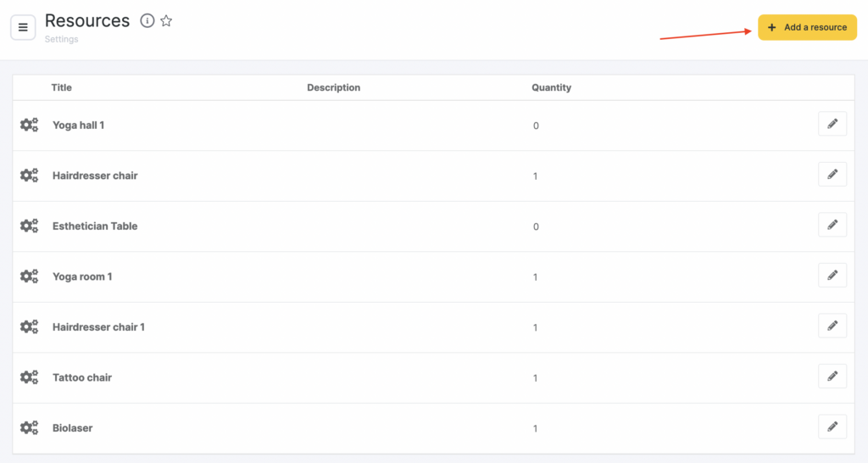The width and height of the screenshot is (868, 463).
Task: Open the hamburger menu
Action: coord(23,27)
